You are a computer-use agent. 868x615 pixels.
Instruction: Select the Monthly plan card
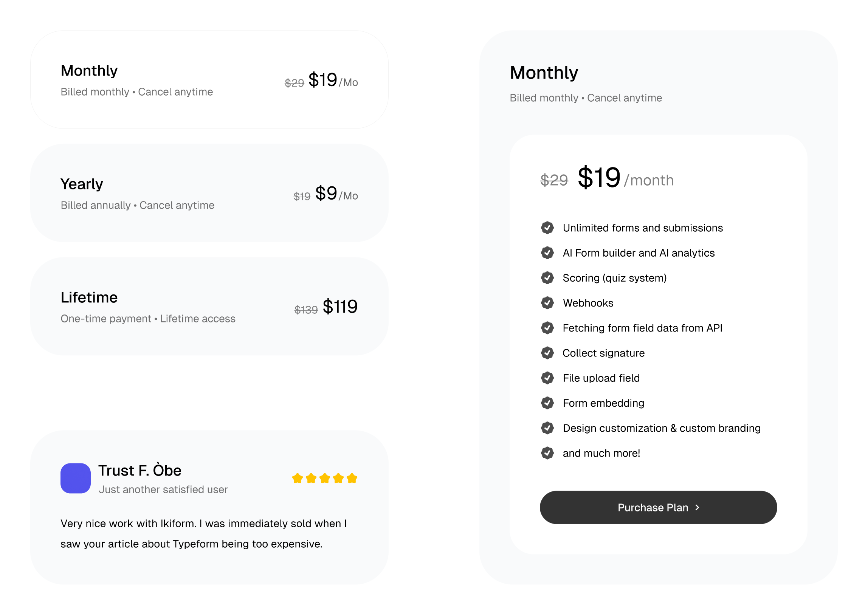[x=209, y=79]
